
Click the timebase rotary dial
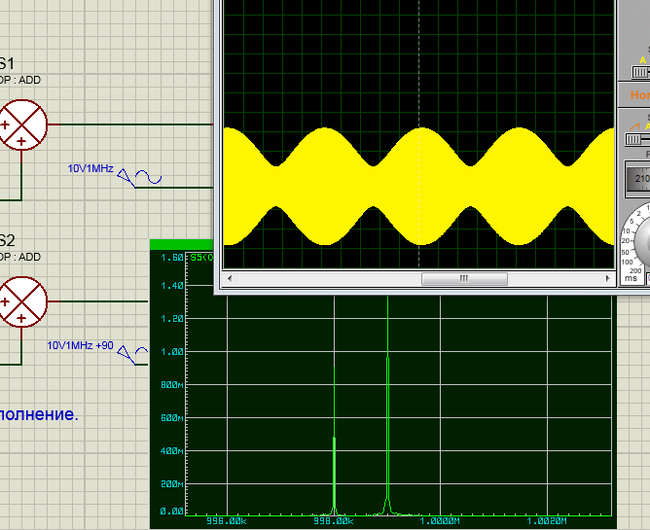pyautogui.click(x=642, y=240)
